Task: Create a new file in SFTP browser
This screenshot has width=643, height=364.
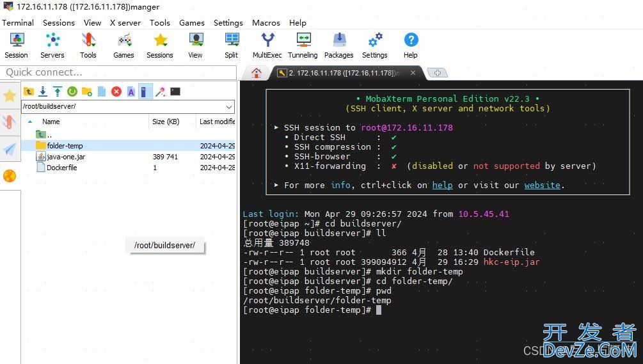Action: click(102, 91)
